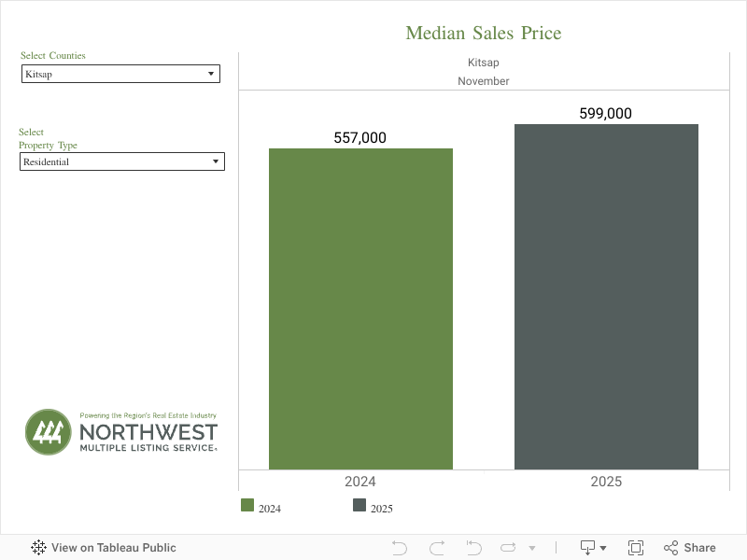The height and width of the screenshot is (560, 747).
Task: Click the 2025 axis label
Action: (606, 482)
